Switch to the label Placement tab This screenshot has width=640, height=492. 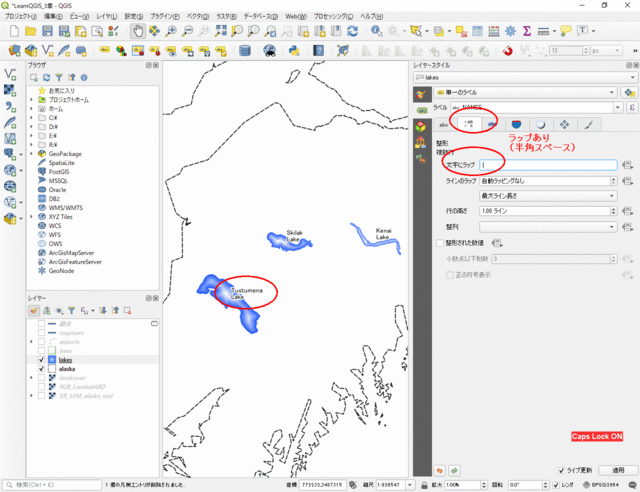(564, 125)
